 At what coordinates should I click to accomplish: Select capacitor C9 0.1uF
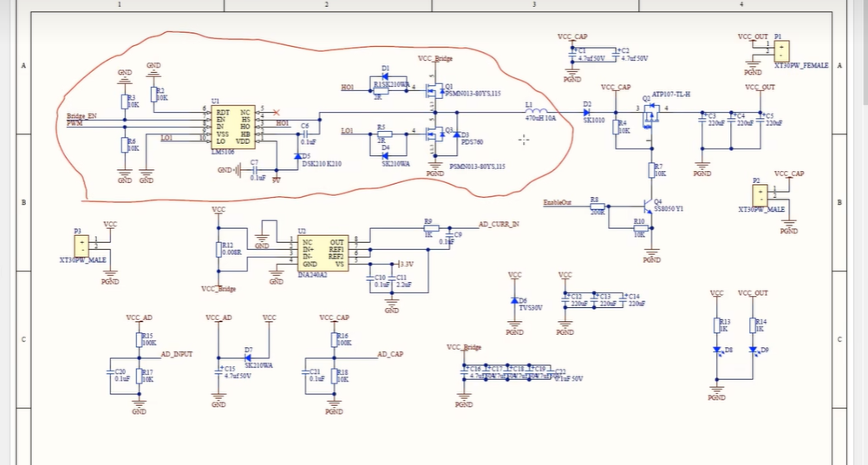coord(449,236)
